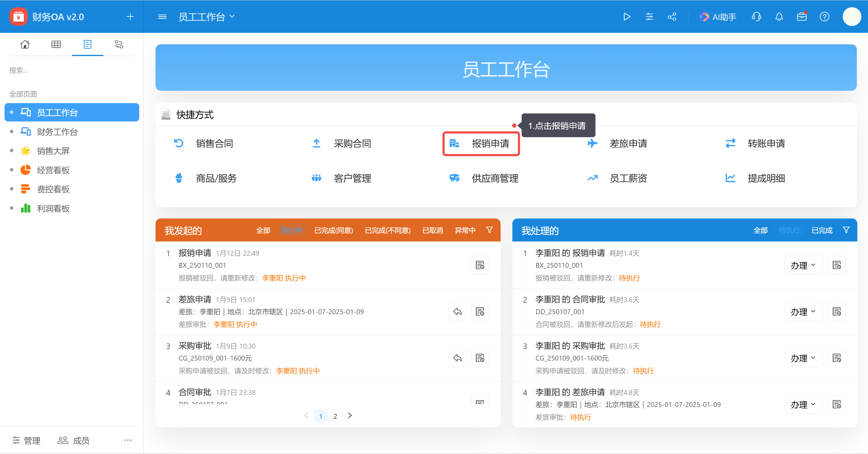This screenshot has width=868, height=454.
Task: Open 费控看板 page in sidebar
Action: click(x=72, y=189)
